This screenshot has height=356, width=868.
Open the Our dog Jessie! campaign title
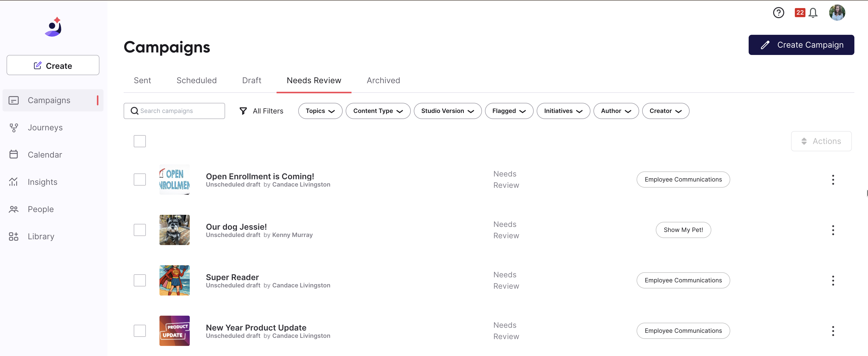click(x=236, y=227)
